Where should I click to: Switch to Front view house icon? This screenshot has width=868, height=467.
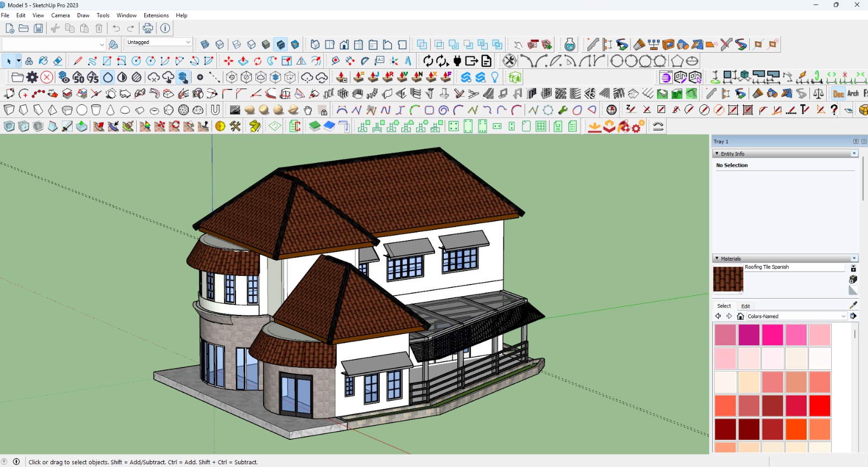(x=344, y=45)
